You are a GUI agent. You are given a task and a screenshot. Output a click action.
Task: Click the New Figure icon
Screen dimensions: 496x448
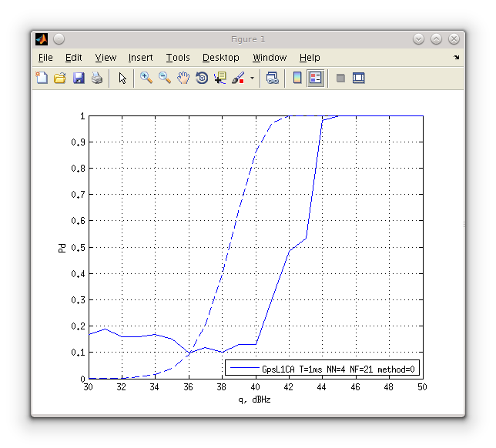[x=42, y=78]
